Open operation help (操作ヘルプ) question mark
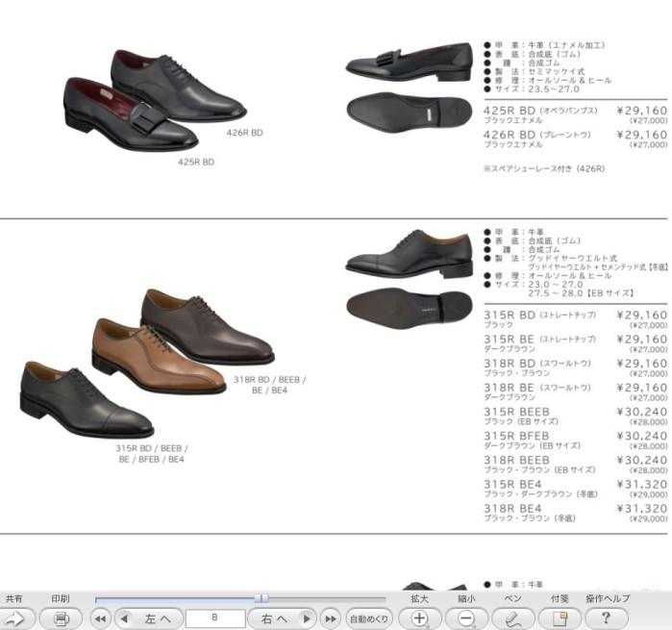Screen dimensions: 672x630 click(x=607, y=618)
